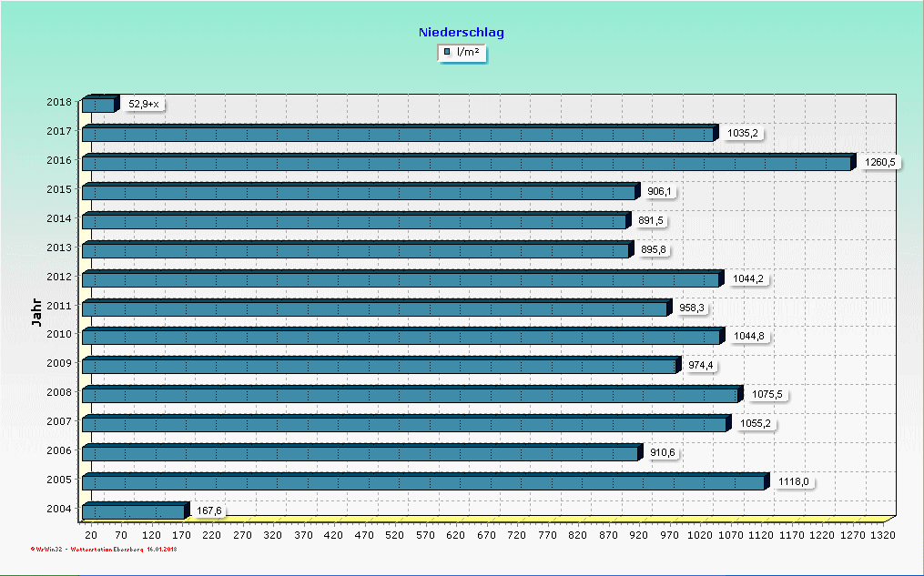924x576 pixels.
Task: Click the 2009 year label on axis
Action: [x=59, y=366]
